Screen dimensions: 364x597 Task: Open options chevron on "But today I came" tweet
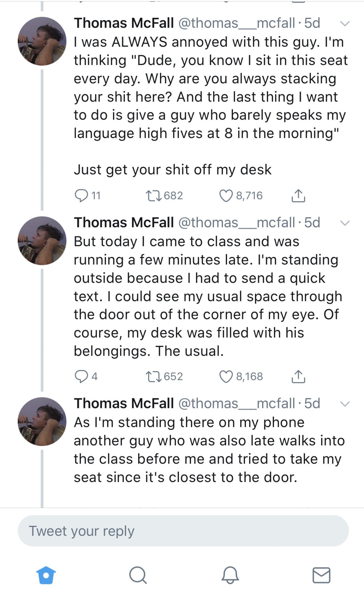tap(345, 223)
